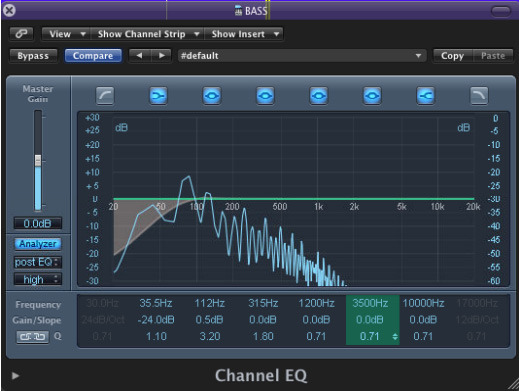Toggle the low shelf band icon

(158, 96)
